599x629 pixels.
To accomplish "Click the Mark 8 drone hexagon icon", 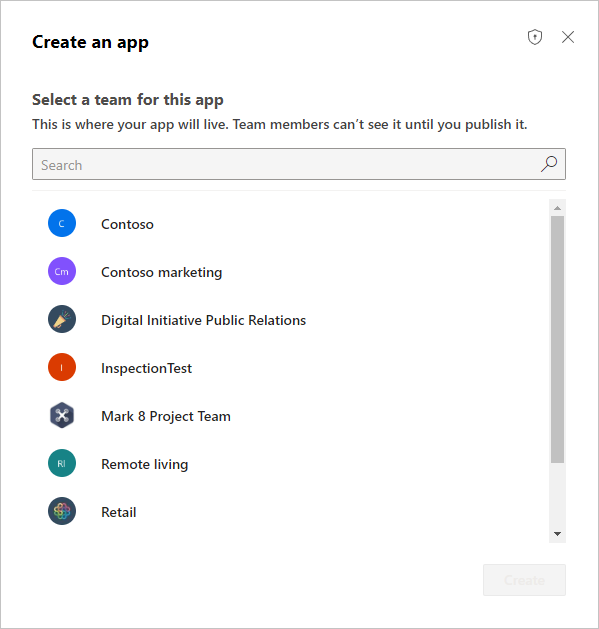I will pos(62,415).
